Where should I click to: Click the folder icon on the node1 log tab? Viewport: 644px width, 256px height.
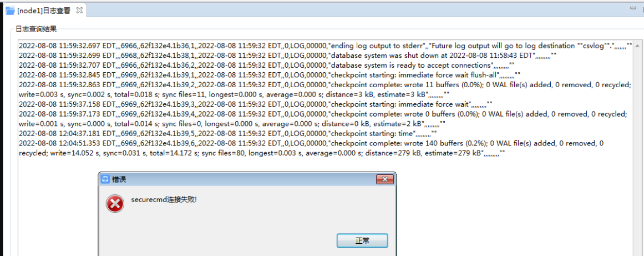point(9,11)
